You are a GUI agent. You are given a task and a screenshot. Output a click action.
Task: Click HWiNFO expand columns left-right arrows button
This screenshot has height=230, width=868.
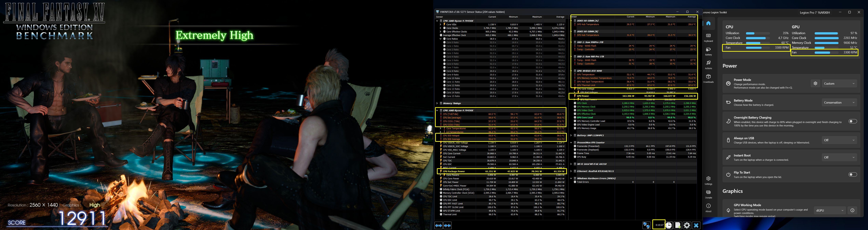[439, 225]
